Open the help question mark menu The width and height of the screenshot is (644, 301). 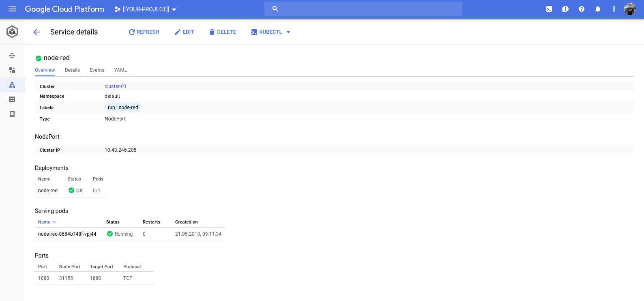click(x=582, y=9)
